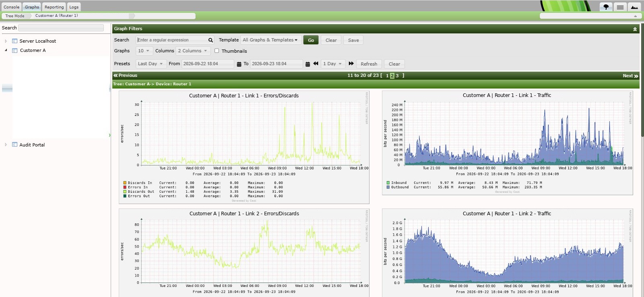Click Clear next to Refresh button

394,64
